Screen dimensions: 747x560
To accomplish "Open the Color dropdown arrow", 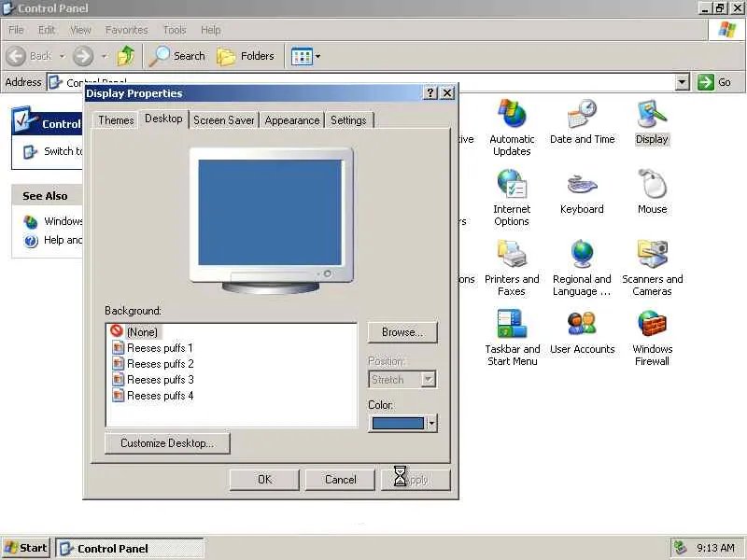I will pos(431,423).
